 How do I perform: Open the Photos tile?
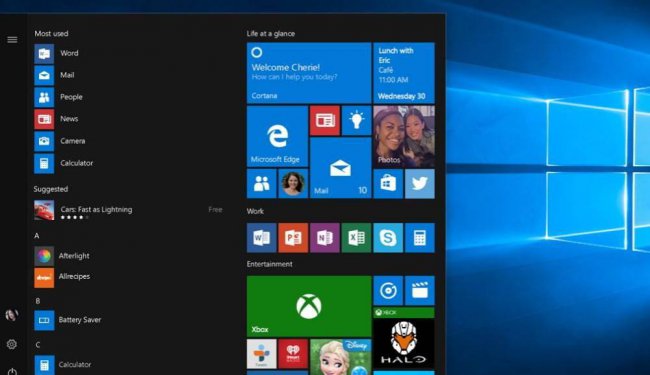click(404, 136)
